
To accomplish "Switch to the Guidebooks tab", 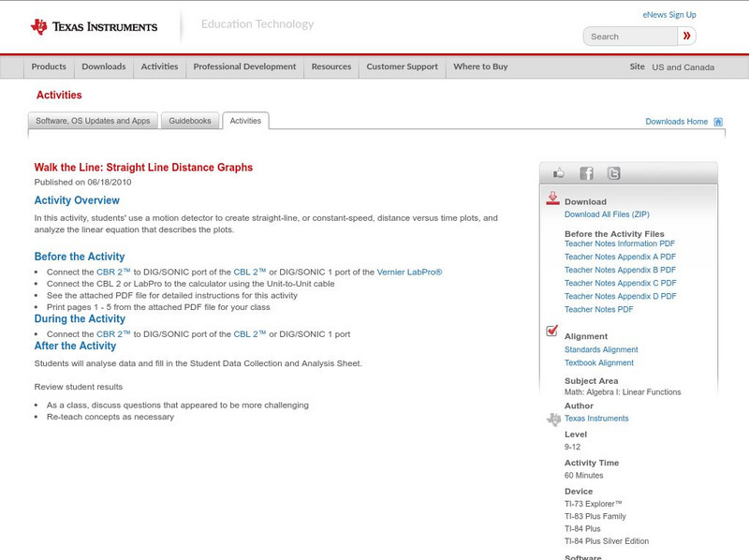I will [190, 121].
